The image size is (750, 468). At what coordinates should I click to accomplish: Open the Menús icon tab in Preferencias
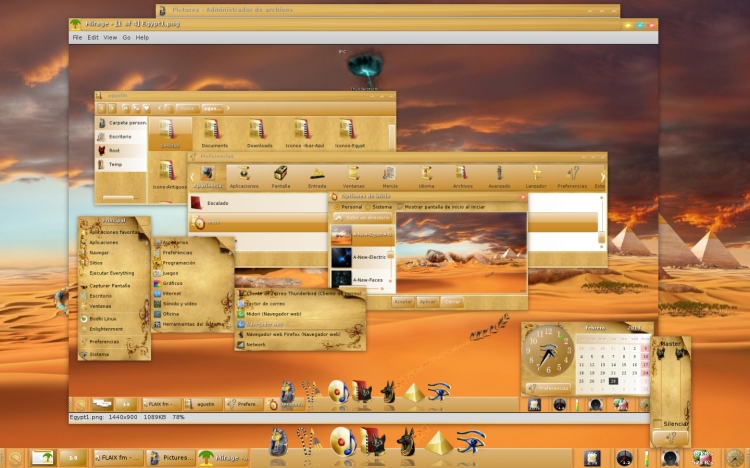[x=390, y=177]
